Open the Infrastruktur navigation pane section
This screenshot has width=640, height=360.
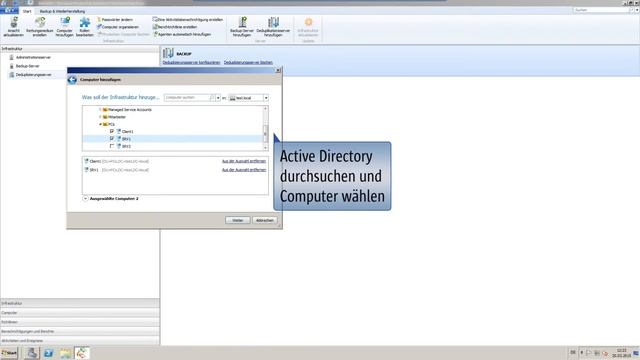click(80, 303)
